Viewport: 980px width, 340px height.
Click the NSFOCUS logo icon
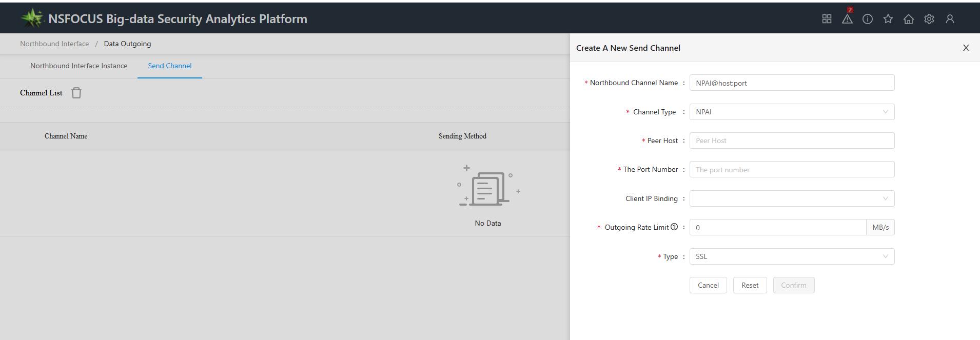32,18
